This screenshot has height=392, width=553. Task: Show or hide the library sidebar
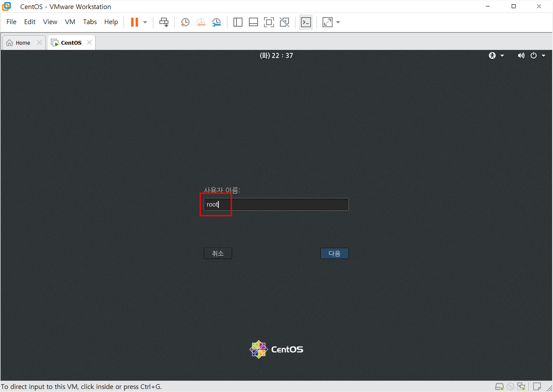point(238,22)
